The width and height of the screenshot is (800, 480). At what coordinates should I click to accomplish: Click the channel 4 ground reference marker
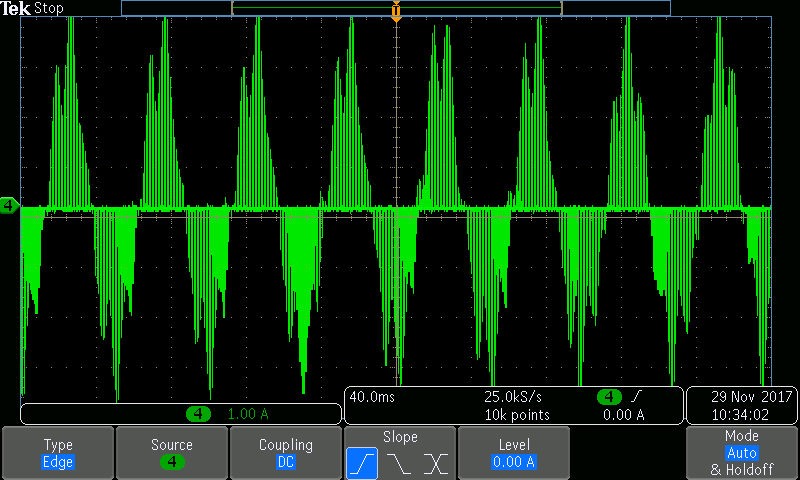point(9,206)
